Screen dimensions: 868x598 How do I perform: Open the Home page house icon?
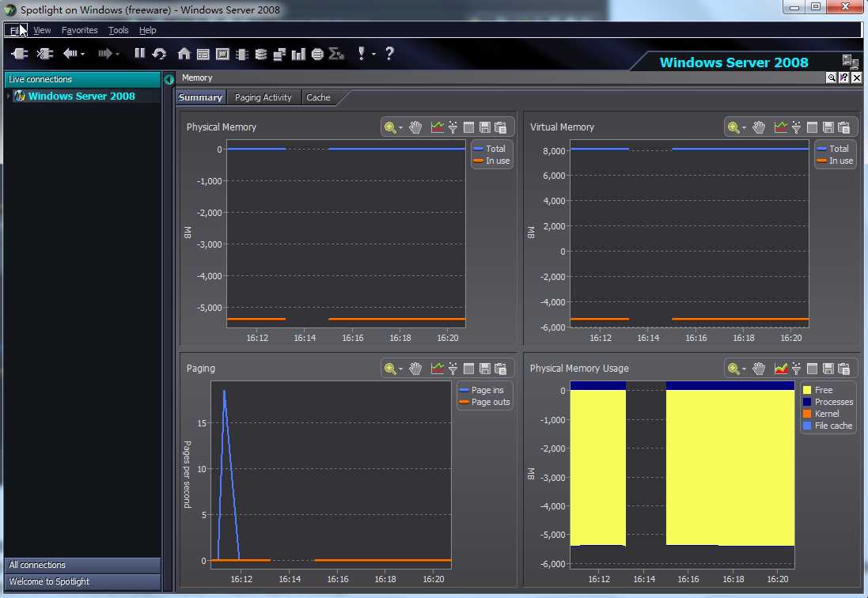(x=184, y=54)
